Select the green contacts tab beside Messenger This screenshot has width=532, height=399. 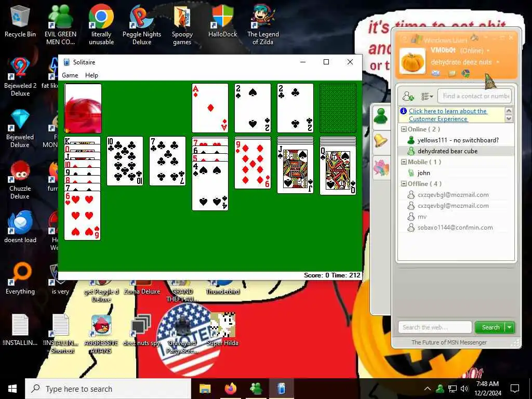pos(381,116)
